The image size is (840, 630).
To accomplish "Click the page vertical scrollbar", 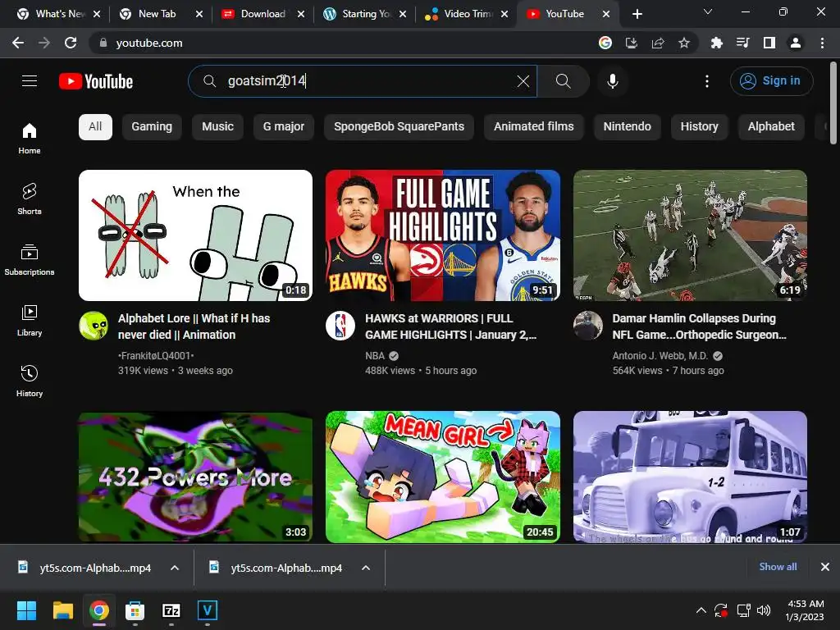I will [x=833, y=103].
